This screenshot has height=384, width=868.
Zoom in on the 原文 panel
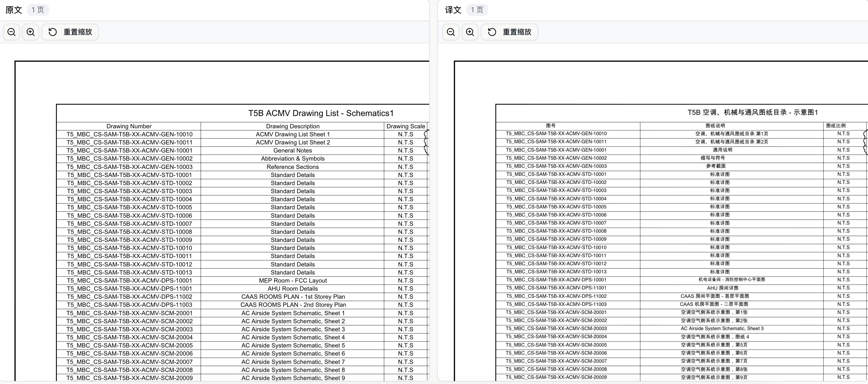tap(31, 32)
